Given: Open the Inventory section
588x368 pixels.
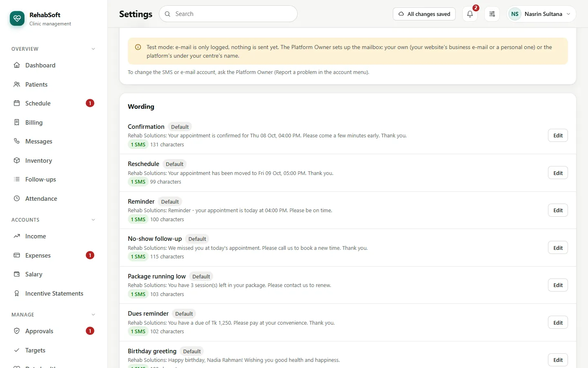Looking at the screenshot, I should pos(53,160).
